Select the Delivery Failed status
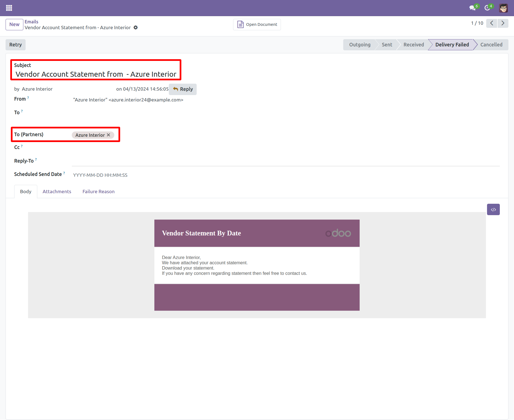This screenshot has height=420, width=514. (x=452, y=45)
